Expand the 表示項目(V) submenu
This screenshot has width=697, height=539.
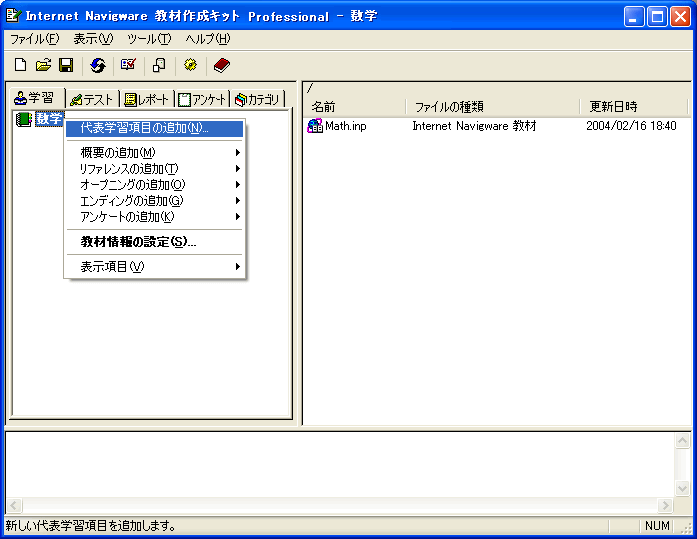(154, 267)
